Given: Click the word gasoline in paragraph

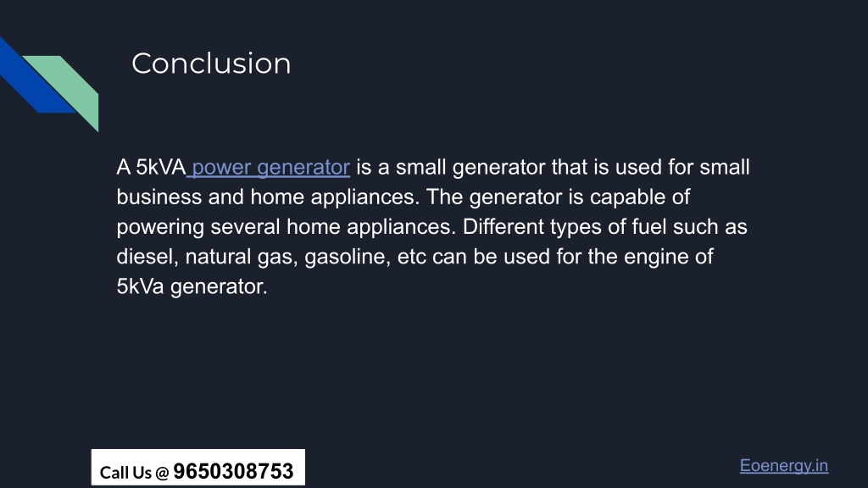Looking at the screenshot, I should click(x=347, y=258).
